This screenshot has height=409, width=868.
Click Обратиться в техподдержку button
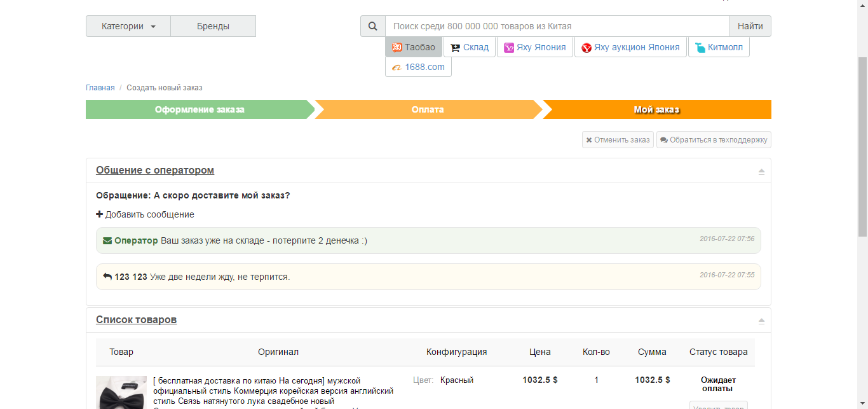(714, 140)
